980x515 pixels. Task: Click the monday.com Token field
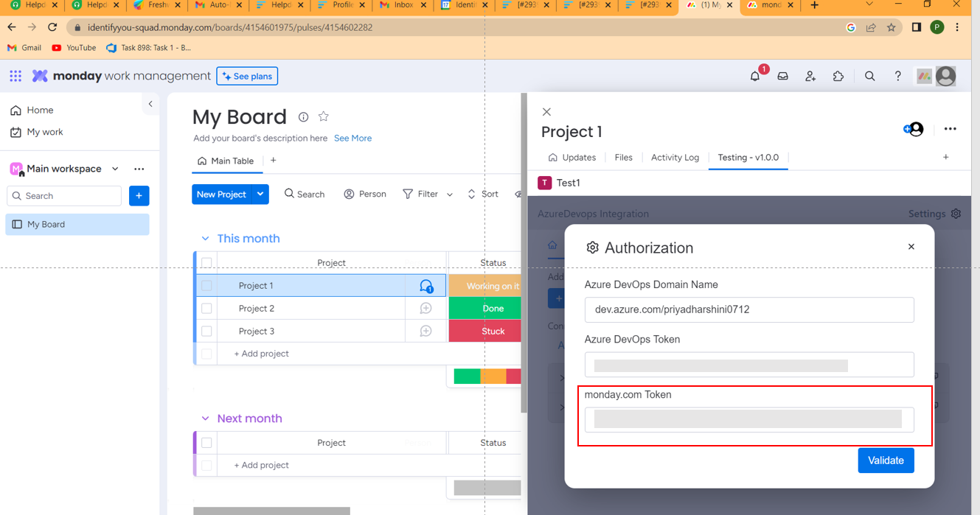pyautogui.click(x=749, y=420)
